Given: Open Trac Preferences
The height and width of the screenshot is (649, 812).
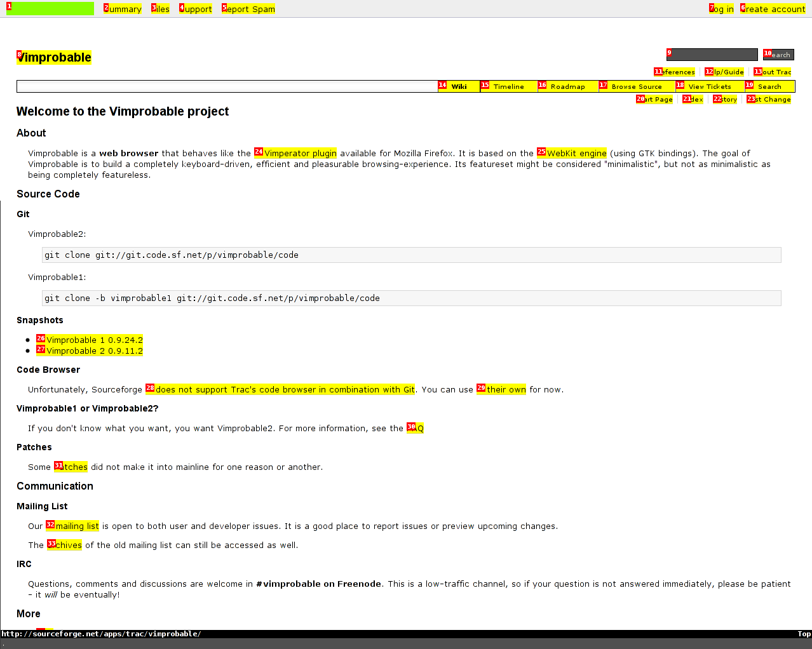Looking at the screenshot, I should tap(675, 72).
